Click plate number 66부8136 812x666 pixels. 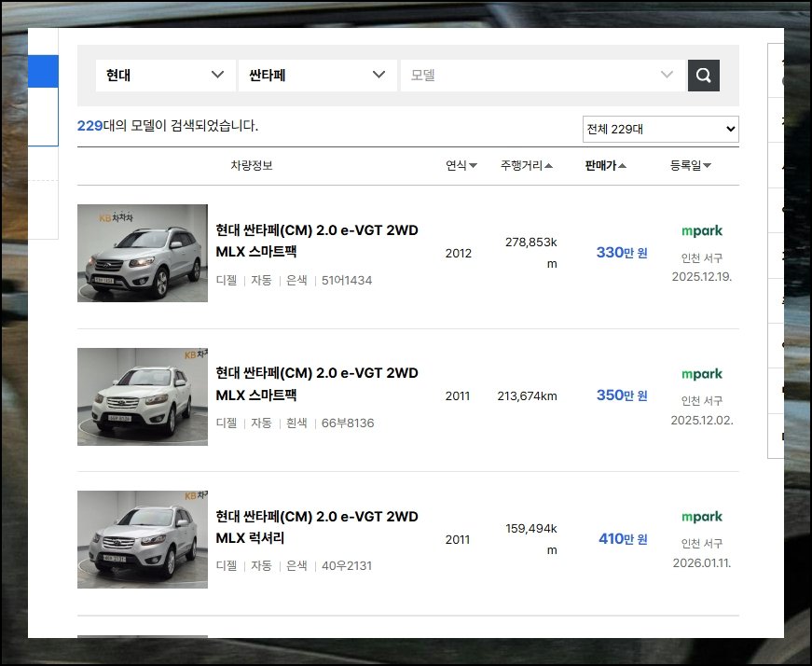click(x=348, y=423)
